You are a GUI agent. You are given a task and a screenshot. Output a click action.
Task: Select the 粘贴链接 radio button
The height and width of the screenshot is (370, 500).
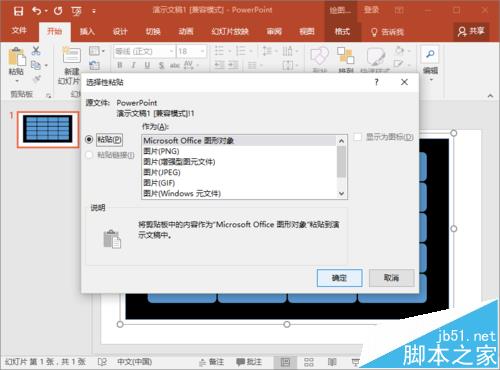click(89, 155)
